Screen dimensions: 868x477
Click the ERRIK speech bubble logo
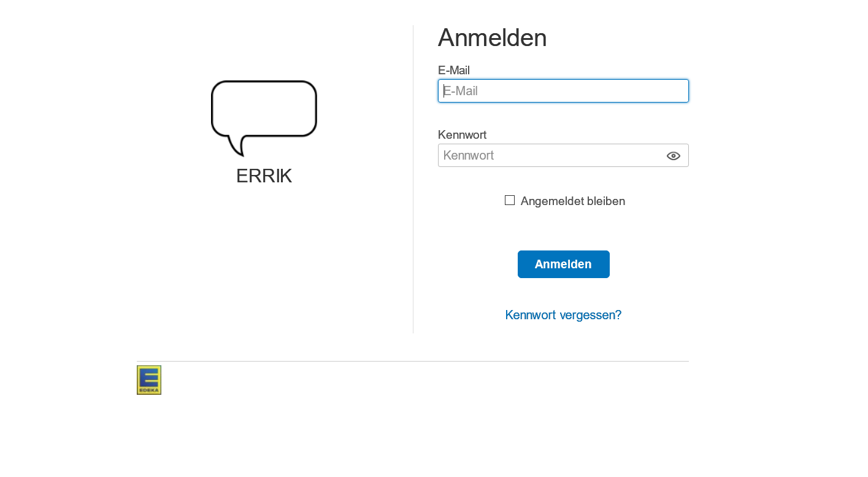pos(264,111)
